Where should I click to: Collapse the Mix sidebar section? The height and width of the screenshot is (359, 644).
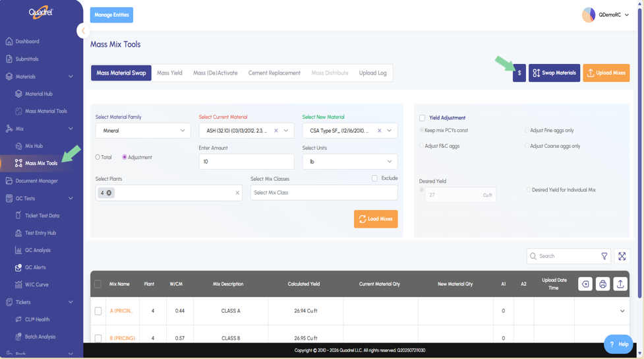click(x=71, y=129)
